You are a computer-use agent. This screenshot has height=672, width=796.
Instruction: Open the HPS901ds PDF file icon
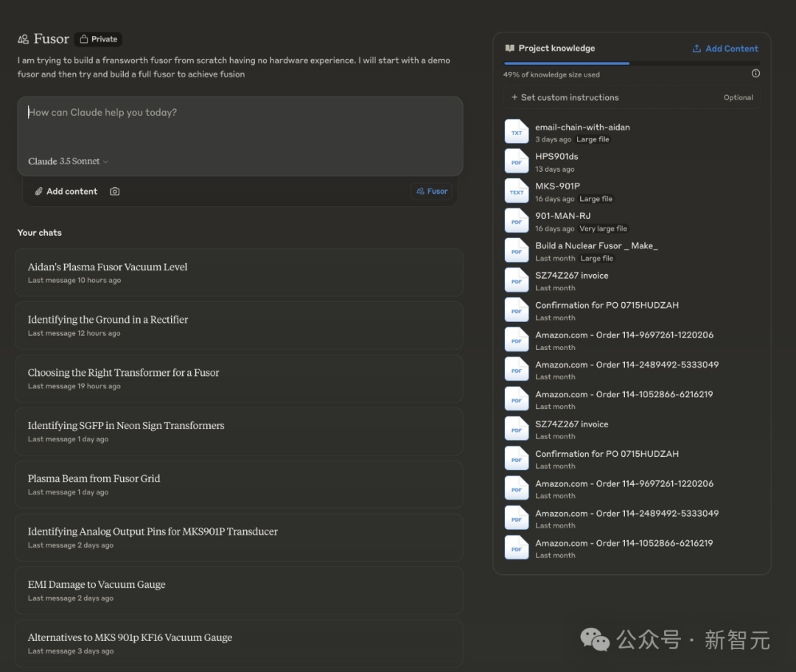(x=517, y=161)
